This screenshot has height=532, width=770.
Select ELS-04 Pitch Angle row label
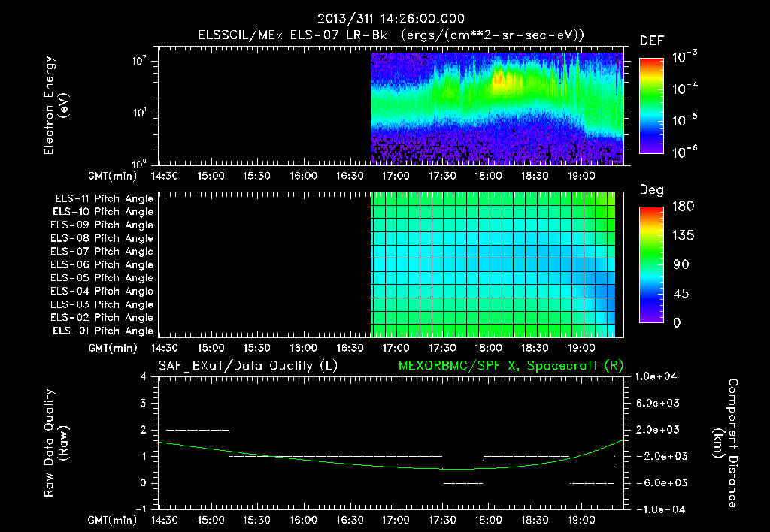pos(102,291)
